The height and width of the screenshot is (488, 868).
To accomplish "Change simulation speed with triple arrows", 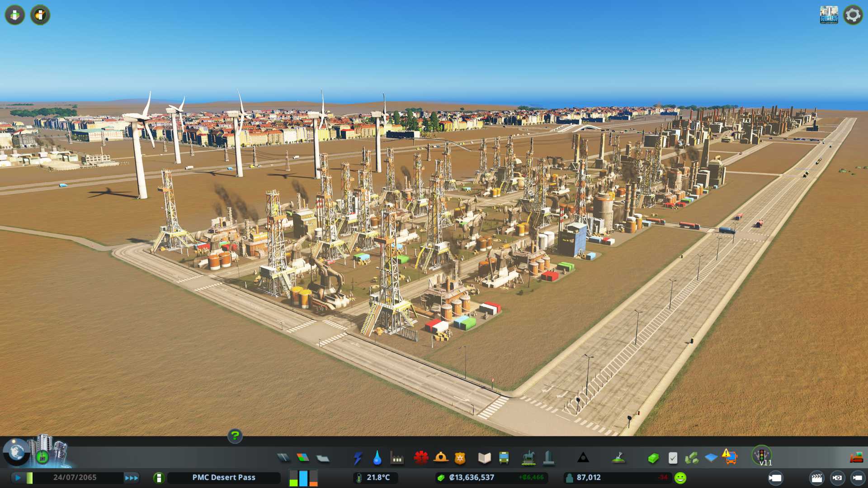I will 131,478.
